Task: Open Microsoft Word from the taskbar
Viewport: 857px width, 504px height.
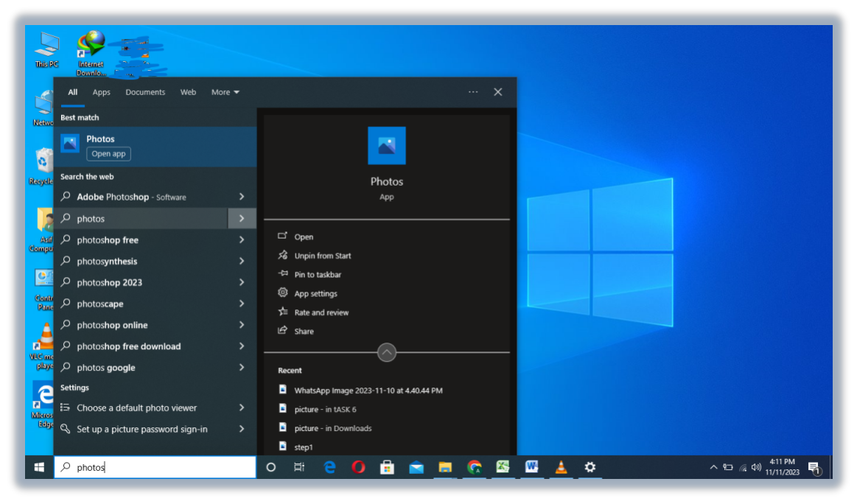Action: 532,467
